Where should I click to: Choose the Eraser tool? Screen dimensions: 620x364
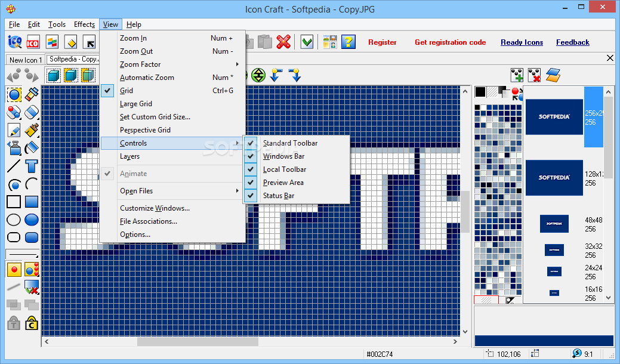tap(32, 112)
